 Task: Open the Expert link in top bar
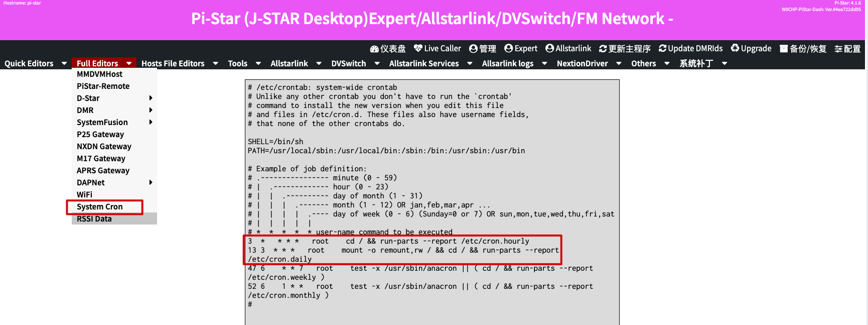click(521, 49)
